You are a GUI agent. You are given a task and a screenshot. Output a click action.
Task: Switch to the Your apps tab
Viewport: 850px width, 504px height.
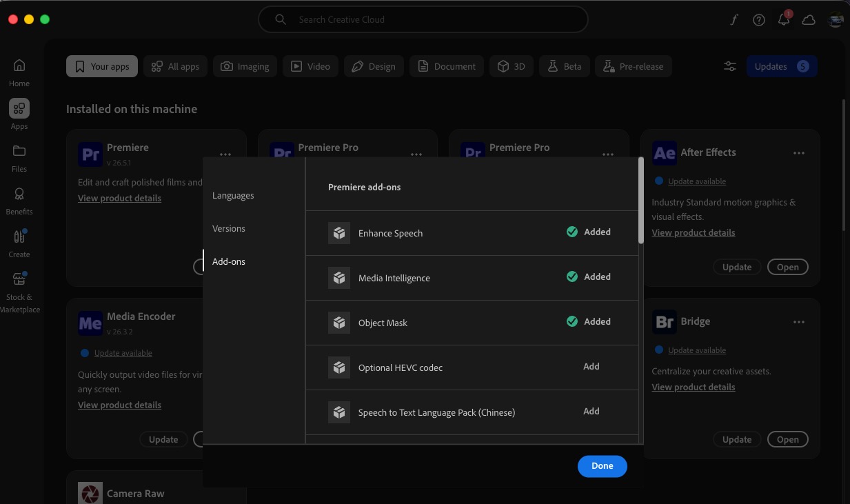point(102,66)
